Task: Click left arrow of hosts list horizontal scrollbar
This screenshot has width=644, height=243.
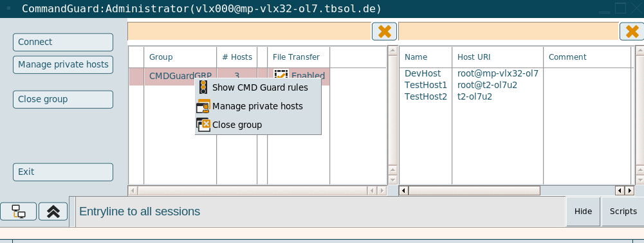Action: pos(404,190)
